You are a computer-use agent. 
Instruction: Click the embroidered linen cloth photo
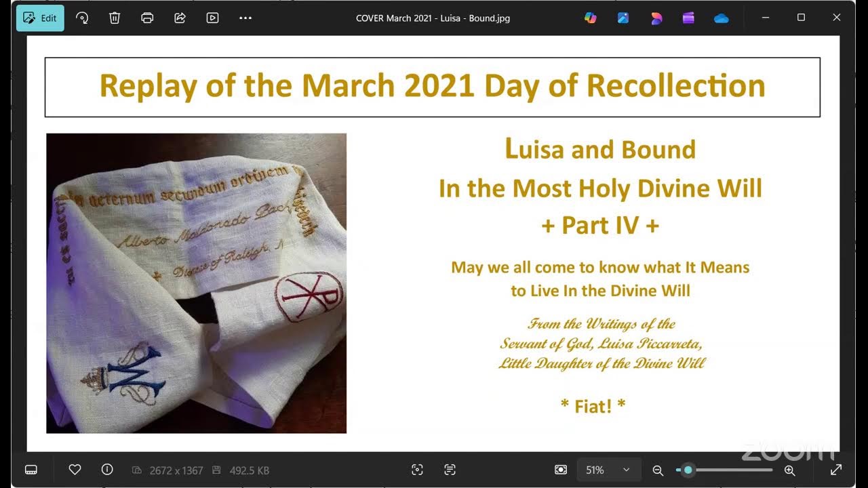tap(196, 283)
